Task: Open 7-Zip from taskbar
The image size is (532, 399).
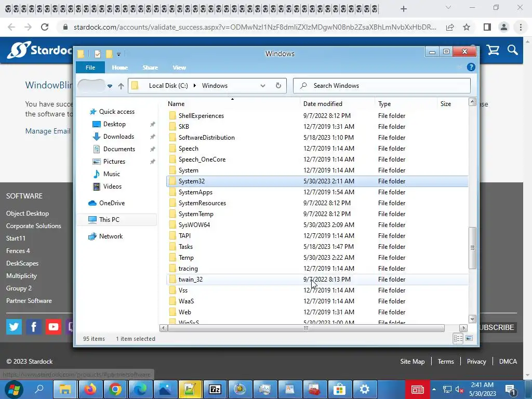Action: pyautogui.click(x=215, y=389)
